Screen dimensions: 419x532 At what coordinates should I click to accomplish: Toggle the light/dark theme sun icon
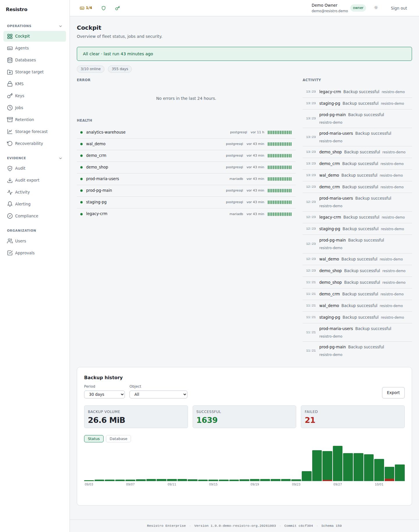pyautogui.click(x=376, y=8)
